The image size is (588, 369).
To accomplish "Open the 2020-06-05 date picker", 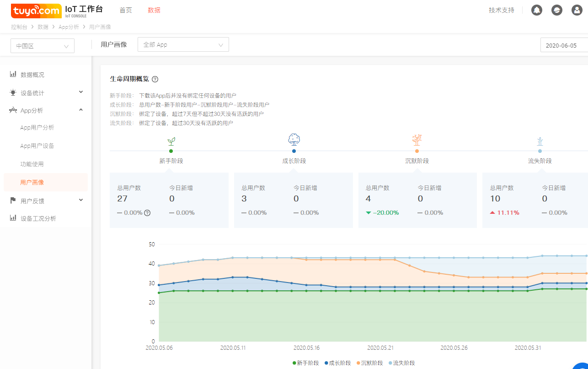I will pos(564,45).
